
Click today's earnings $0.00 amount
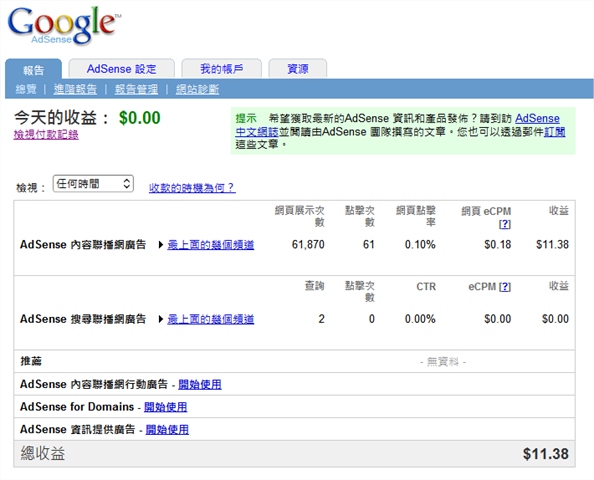[139, 118]
